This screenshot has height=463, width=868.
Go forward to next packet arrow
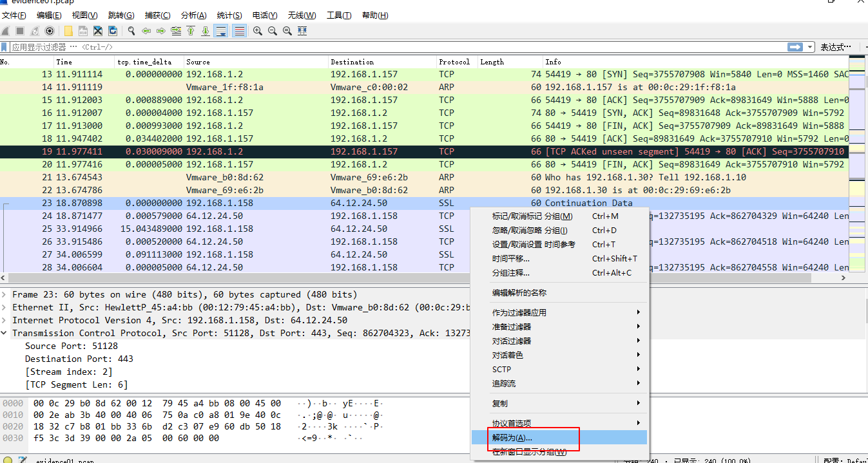tap(161, 31)
